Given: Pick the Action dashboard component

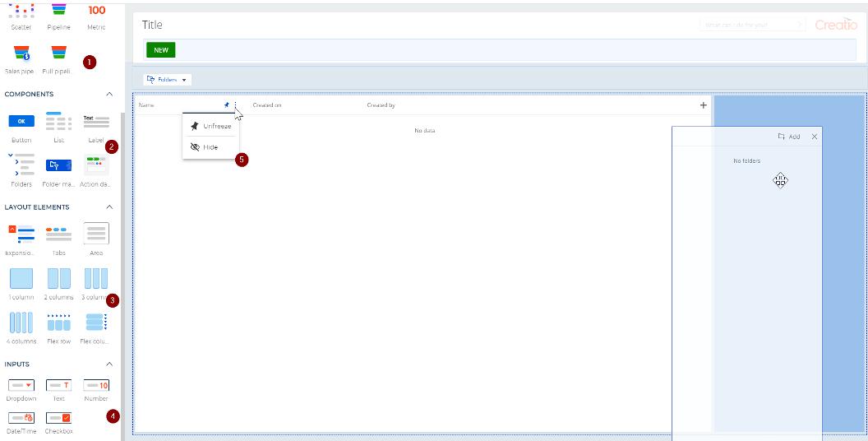Looking at the screenshot, I should point(96,172).
